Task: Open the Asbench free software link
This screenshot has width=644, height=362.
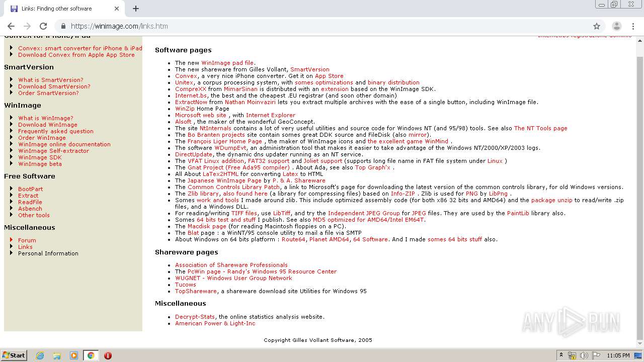Action: click(x=30, y=209)
